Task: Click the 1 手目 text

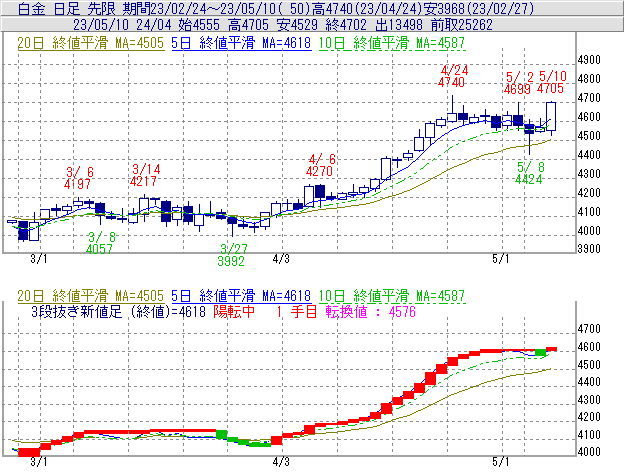Action: pyautogui.click(x=297, y=311)
